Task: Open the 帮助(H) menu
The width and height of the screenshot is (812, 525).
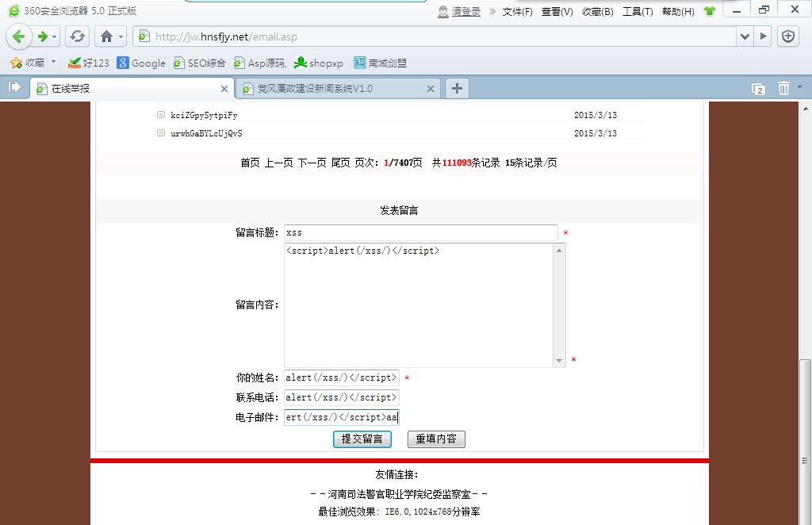Action: [x=678, y=11]
